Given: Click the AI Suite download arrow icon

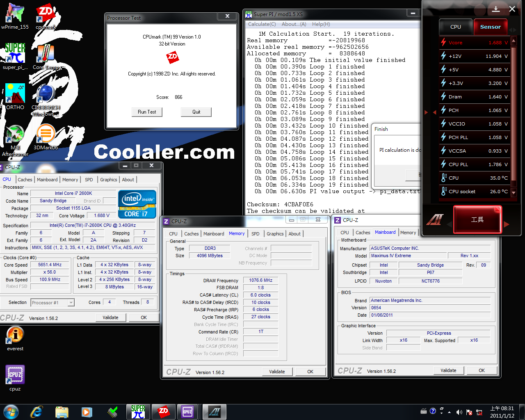Looking at the screenshot, I should (496, 9).
